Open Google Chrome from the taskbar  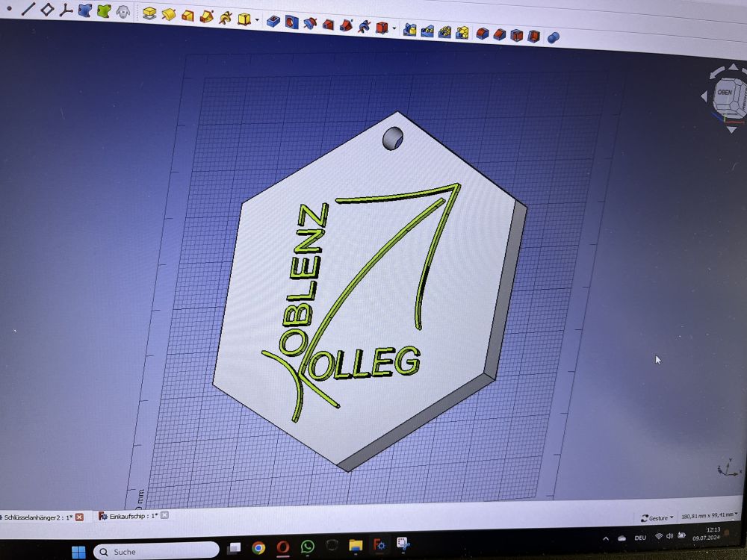pos(258,547)
